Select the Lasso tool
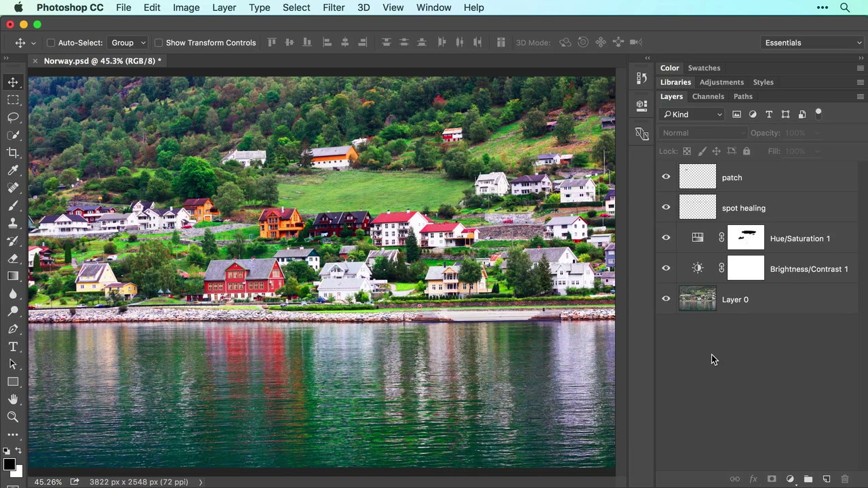 13,117
